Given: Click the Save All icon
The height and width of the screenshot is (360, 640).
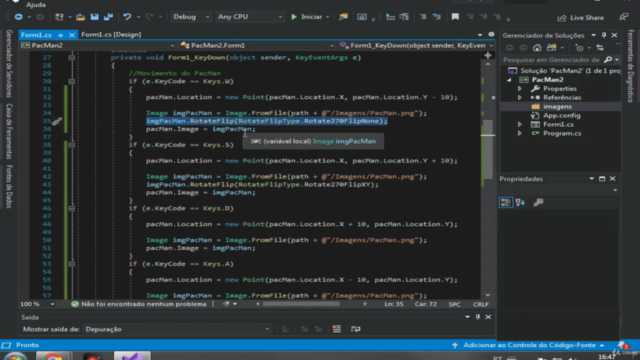Looking at the screenshot, I should (108, 17).
